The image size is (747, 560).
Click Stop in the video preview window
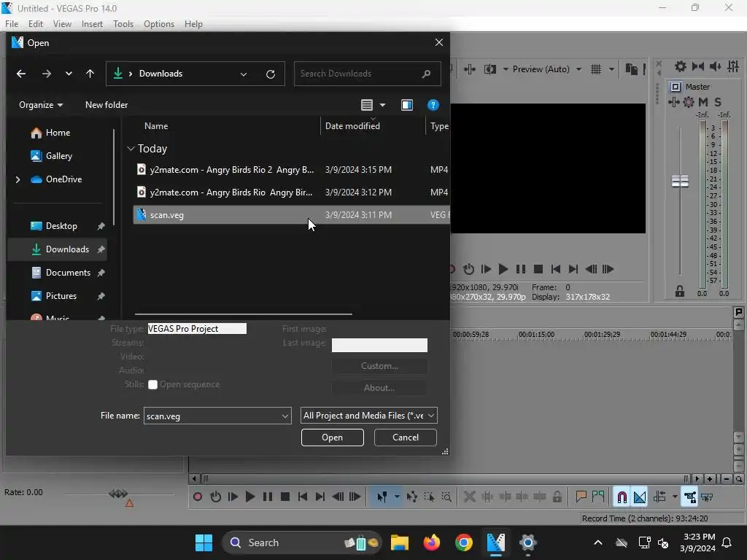tap(538, 269)
